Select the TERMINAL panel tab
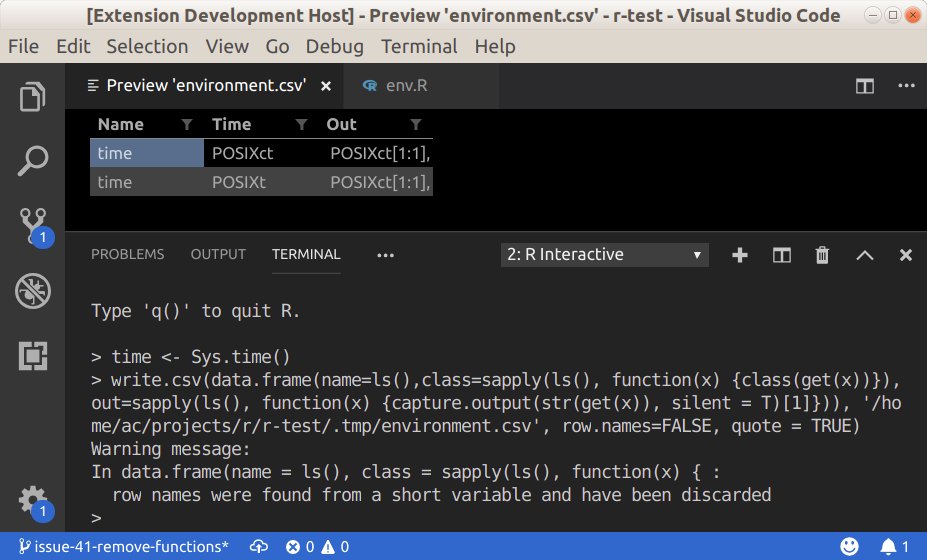 pos(306,254)
